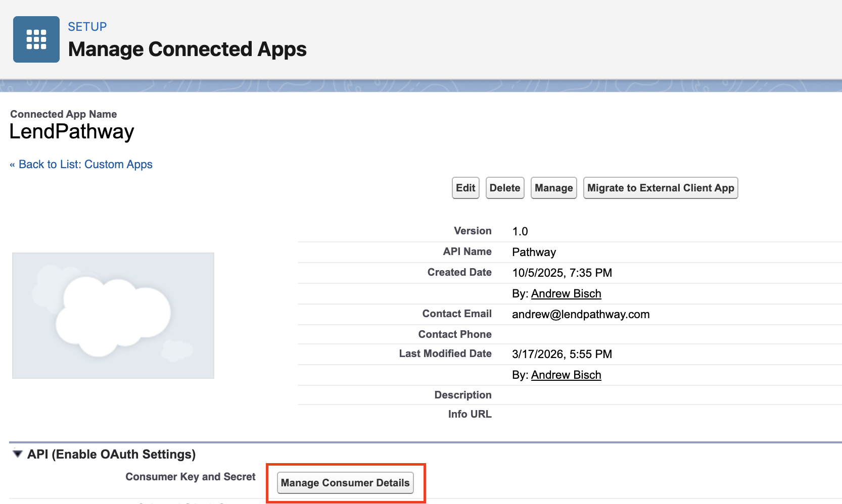Click the Delete button
The height and width of the screenshot is (504, 842).
[505, 188]
